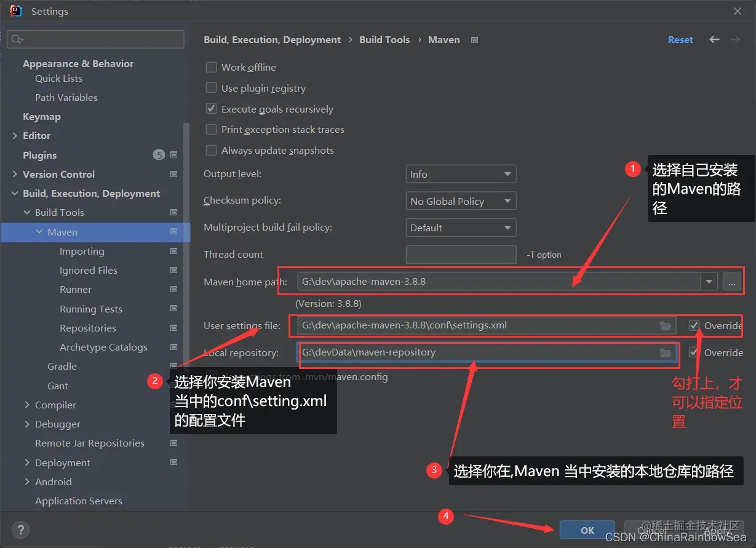Collapse Build, Execution, Deployment section
The width and height of the screenshot is (756, 548).
pos(15,193)
